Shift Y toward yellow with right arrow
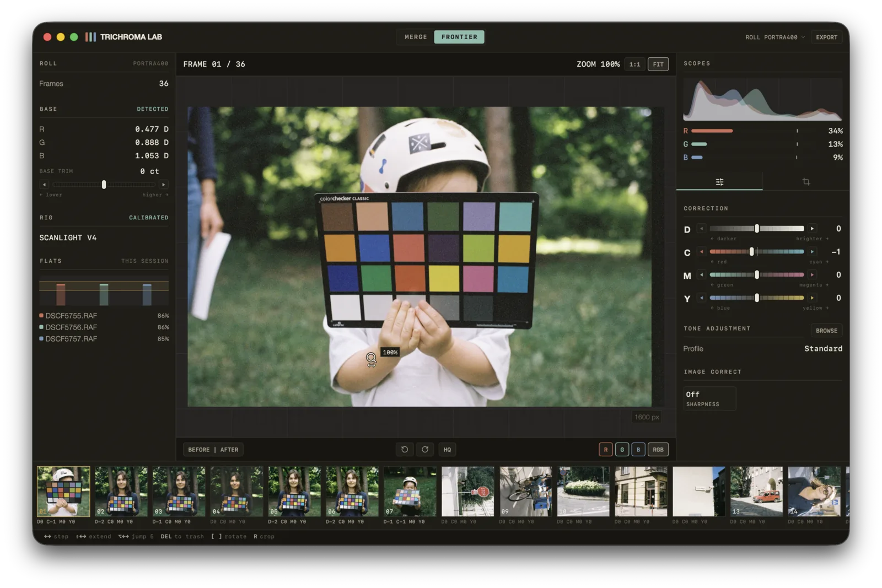The image size is (882, 588). [x=812, y=298]
